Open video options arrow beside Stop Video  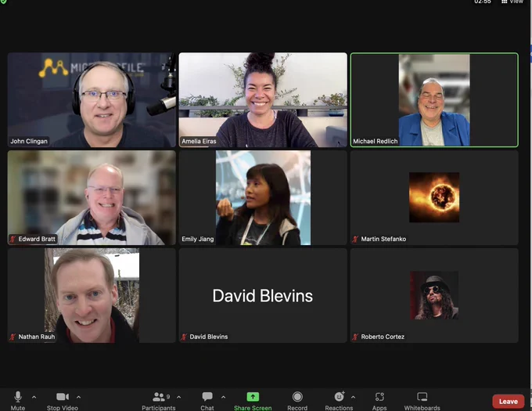point(78,397)
